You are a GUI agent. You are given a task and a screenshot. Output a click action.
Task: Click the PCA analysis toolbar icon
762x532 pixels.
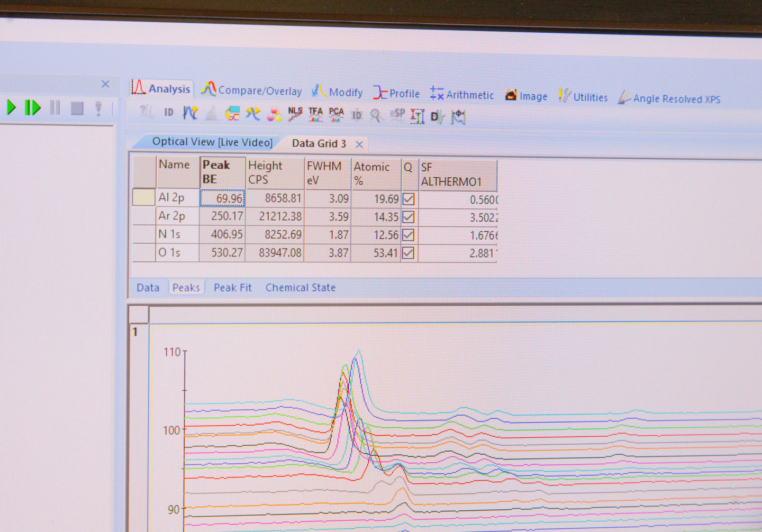click(x=336, y=114)
